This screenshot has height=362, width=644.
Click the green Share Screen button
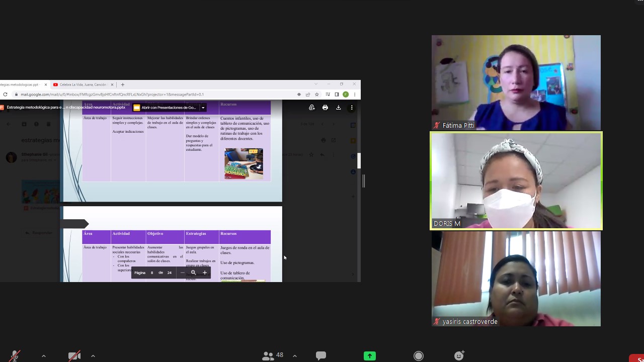tap(370, 356)
